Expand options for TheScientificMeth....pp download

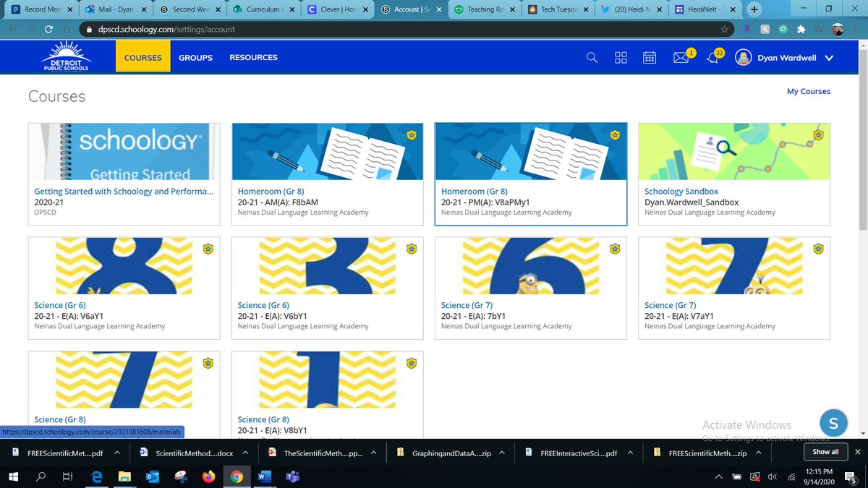point(375,453)
